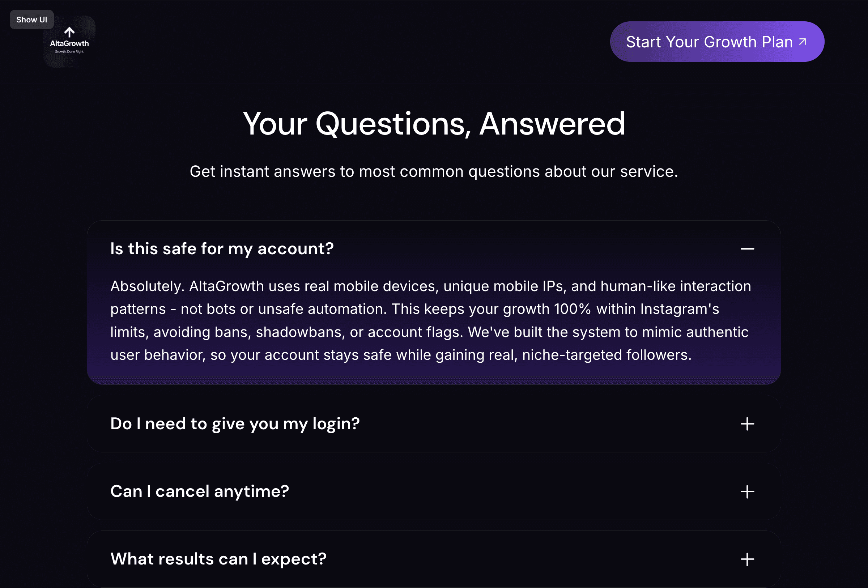Click plus icon beside the login question
Screen dimensions: 868x588
pos(747,424)
